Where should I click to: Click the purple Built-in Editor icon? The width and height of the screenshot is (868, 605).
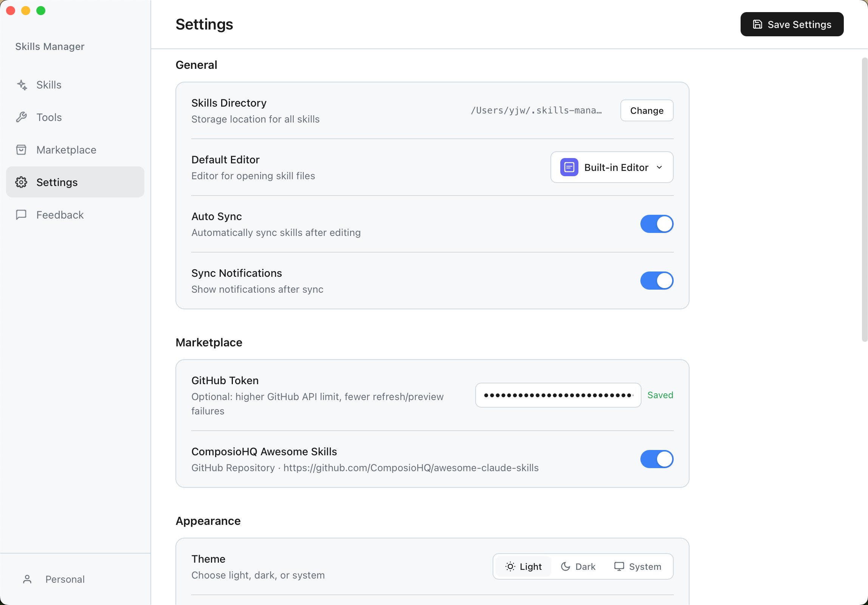(569, 167)
